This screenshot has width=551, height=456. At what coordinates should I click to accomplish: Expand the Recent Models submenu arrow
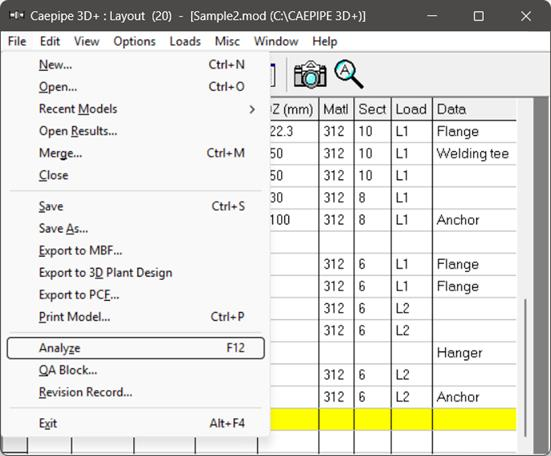point(252,109)
